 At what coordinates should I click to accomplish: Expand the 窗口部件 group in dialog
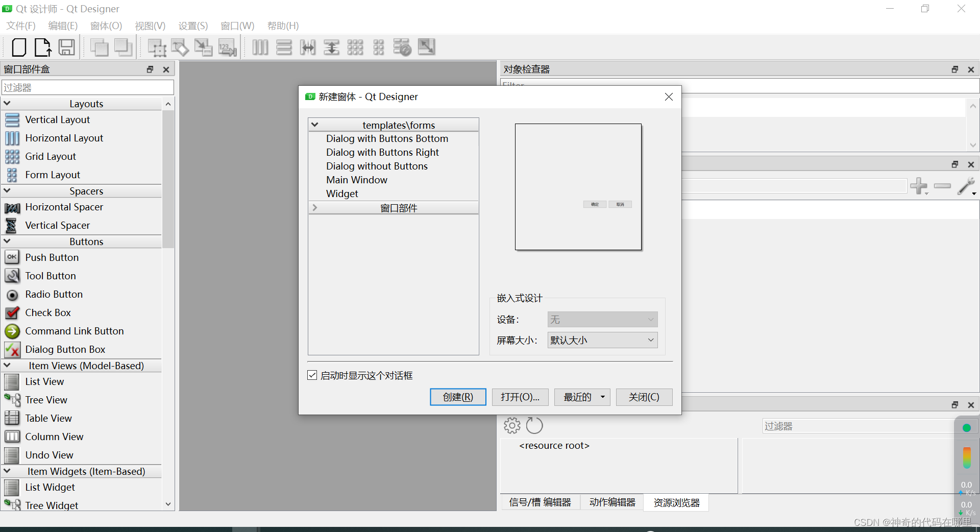point(315,208)
